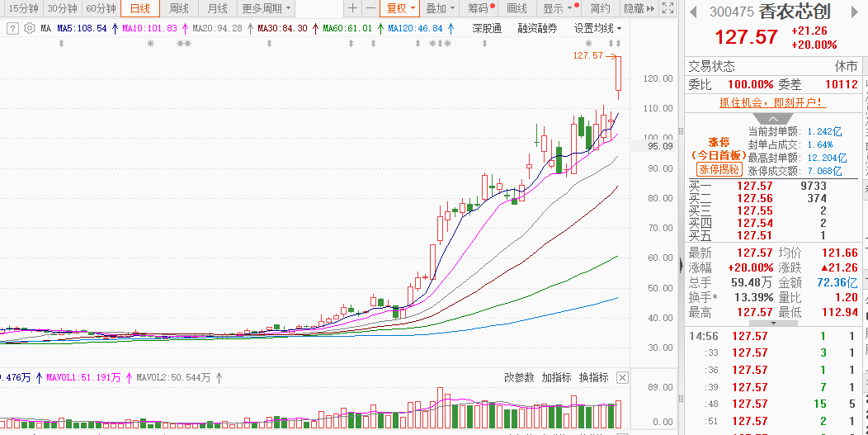Click 加指标 to add an indicator

556,377
